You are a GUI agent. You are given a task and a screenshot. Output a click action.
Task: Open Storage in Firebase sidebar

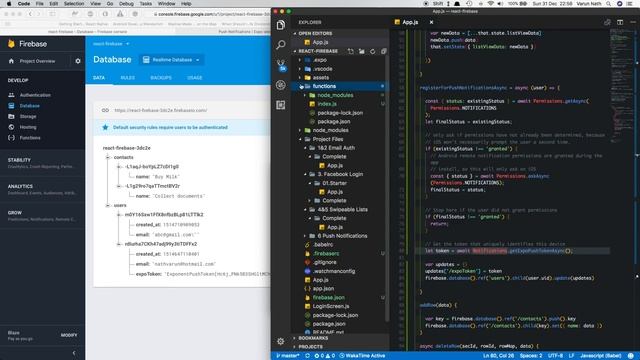click(28, 117)
